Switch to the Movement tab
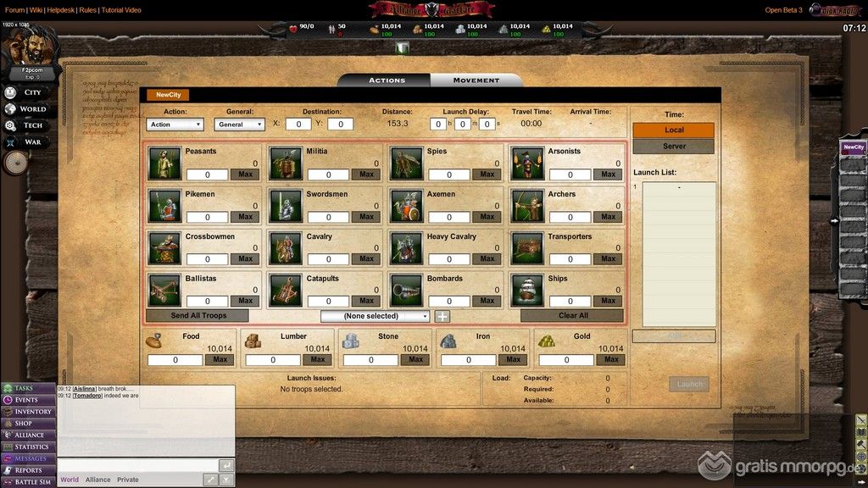868x488 pixels. tap(476, 80)
